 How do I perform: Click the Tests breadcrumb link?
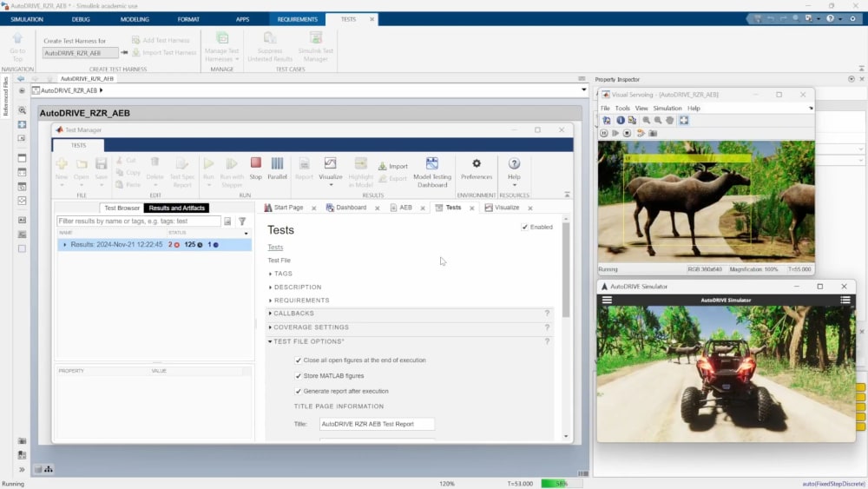tap(275, 247)
